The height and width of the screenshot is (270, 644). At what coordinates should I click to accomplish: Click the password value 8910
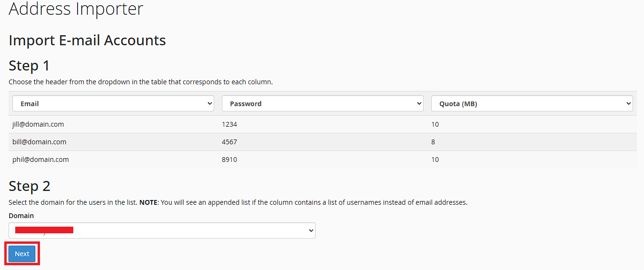tap(229, 160)
